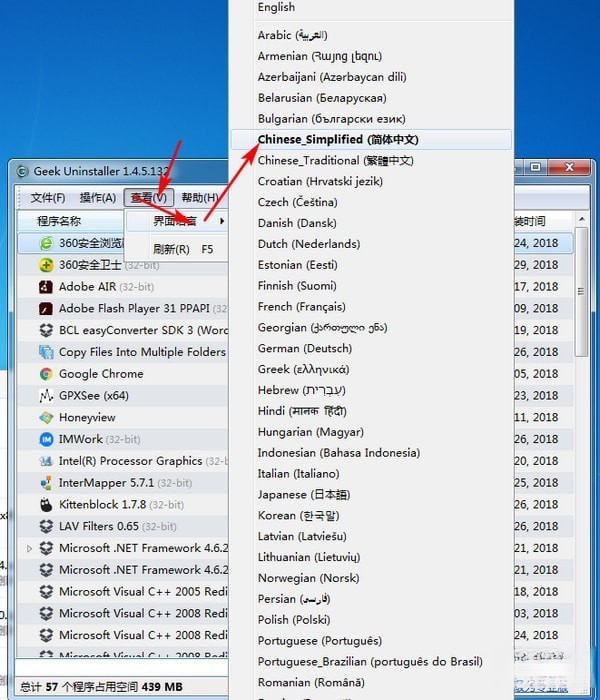Select Chinese_Simplified language
Viewport: 600px width, 700px height.
(x=371, y=140)
